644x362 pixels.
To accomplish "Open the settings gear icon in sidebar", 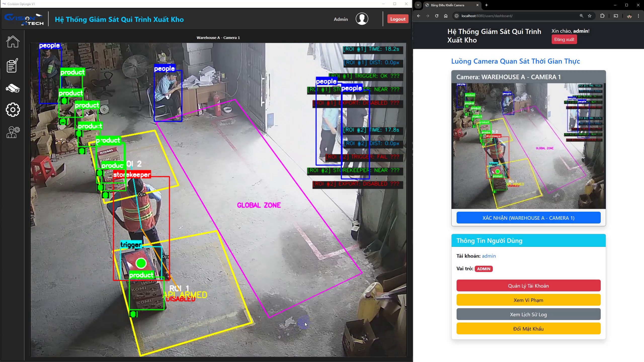I will pyautogui.click(x=13, y=110).
